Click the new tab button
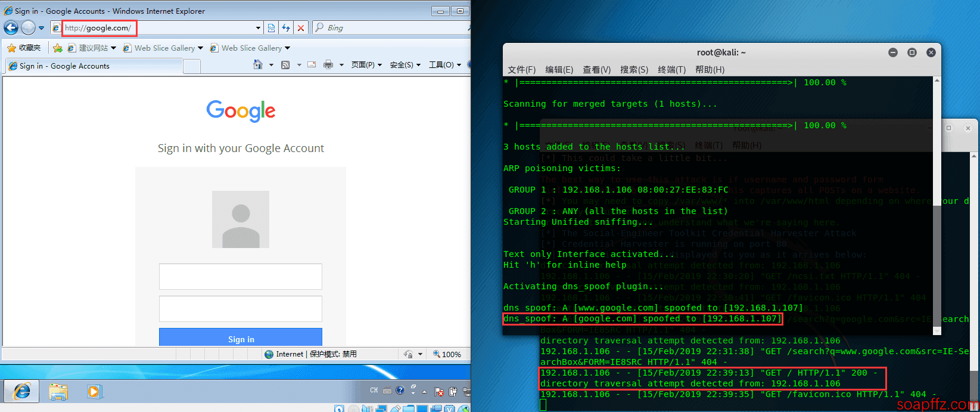The image size is (980, 412). (x=192, y=67)
